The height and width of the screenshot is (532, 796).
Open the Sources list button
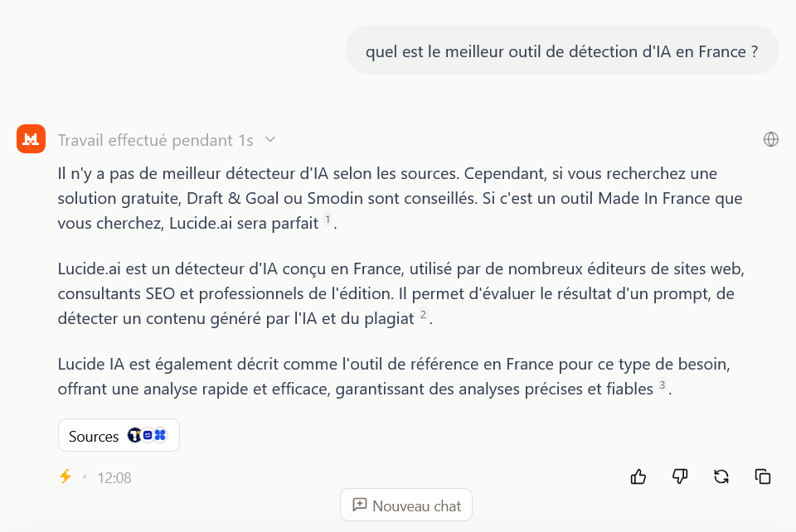point(119,436)
